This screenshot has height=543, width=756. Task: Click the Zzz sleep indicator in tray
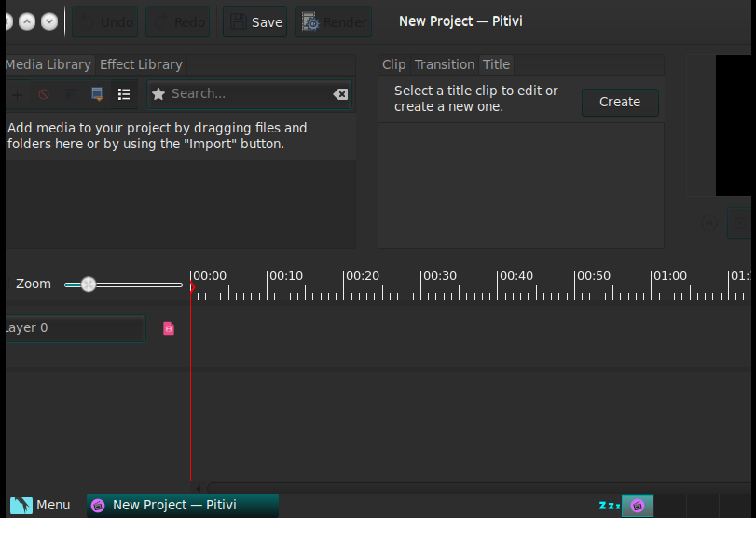point(610,506)
